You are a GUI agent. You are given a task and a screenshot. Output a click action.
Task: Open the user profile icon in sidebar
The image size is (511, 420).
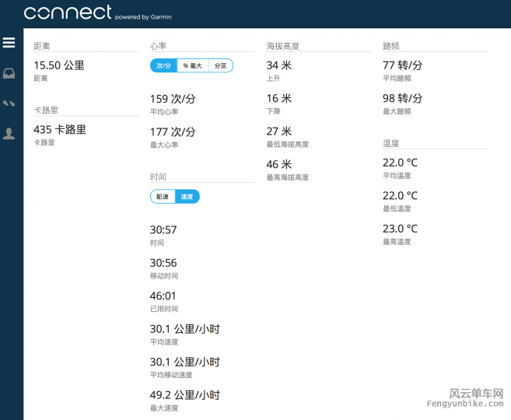click(x=9, y=134)
